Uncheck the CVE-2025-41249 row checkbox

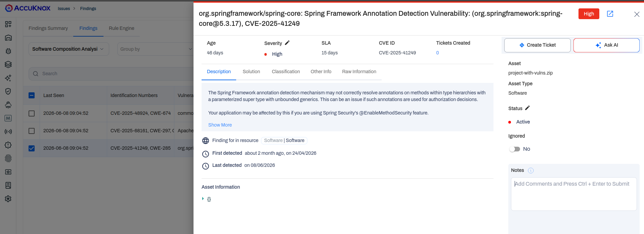tap(32, 148)
